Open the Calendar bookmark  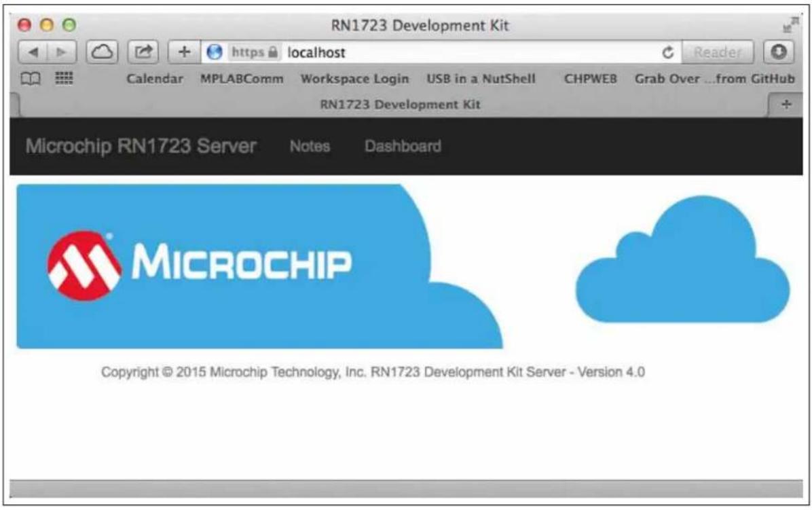[x=155, y=79]
